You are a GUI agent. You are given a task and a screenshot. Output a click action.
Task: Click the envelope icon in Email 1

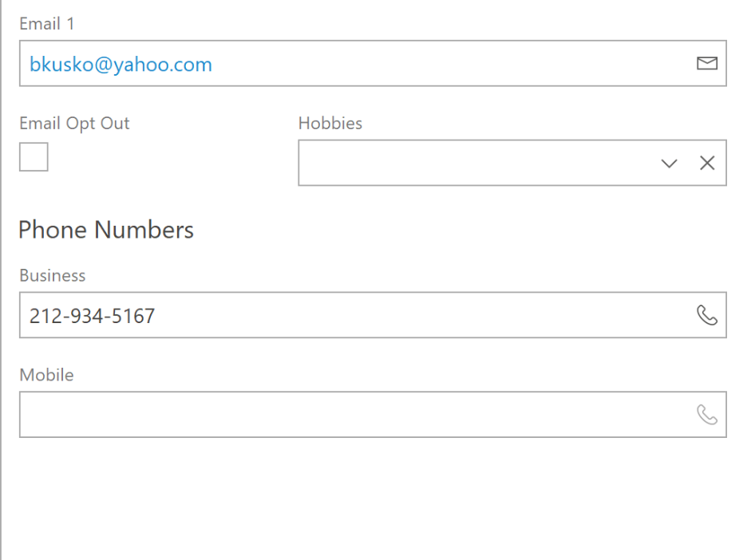pos(707,63)
